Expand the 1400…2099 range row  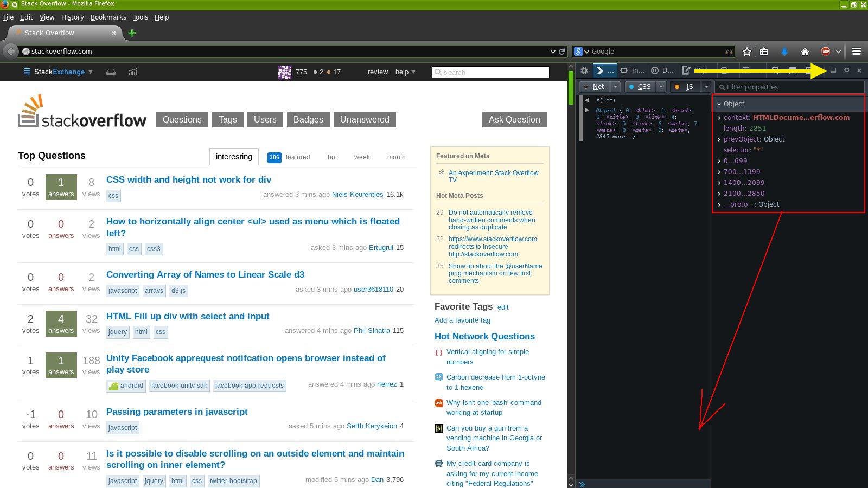click(x=719, y=183)
